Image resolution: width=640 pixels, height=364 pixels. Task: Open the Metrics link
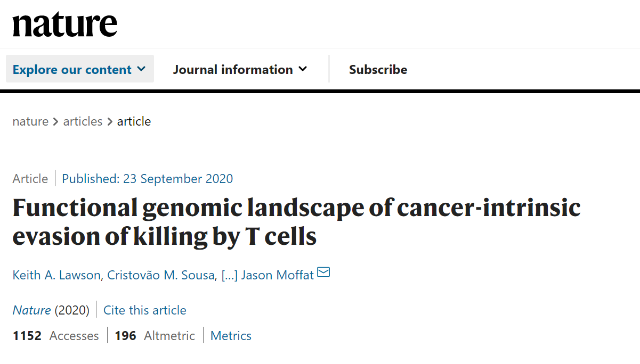[x=231, y=336]
